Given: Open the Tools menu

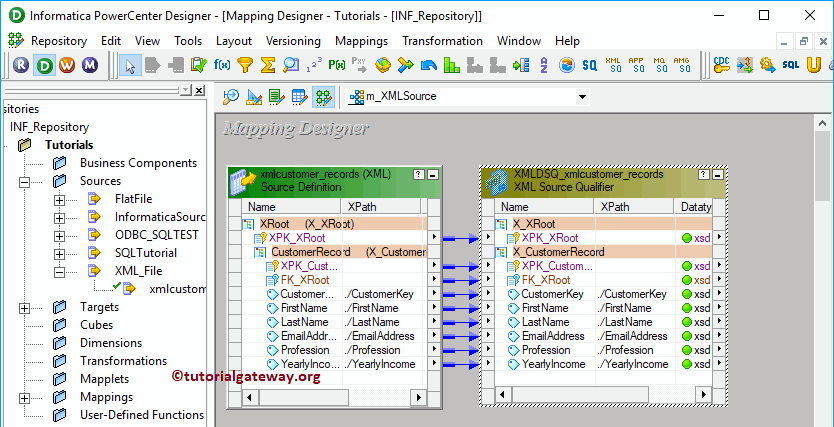Looking at the screenshot, I should click(188, 41).
